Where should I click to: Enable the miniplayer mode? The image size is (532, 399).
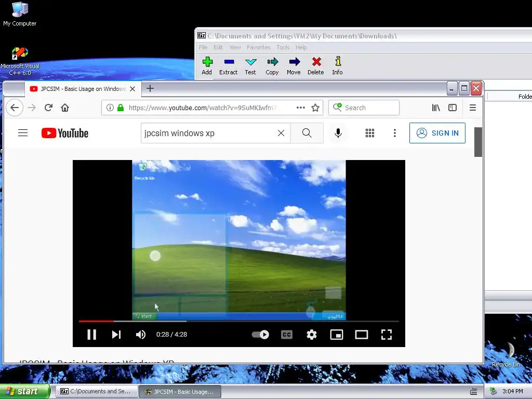pos(337,335)
